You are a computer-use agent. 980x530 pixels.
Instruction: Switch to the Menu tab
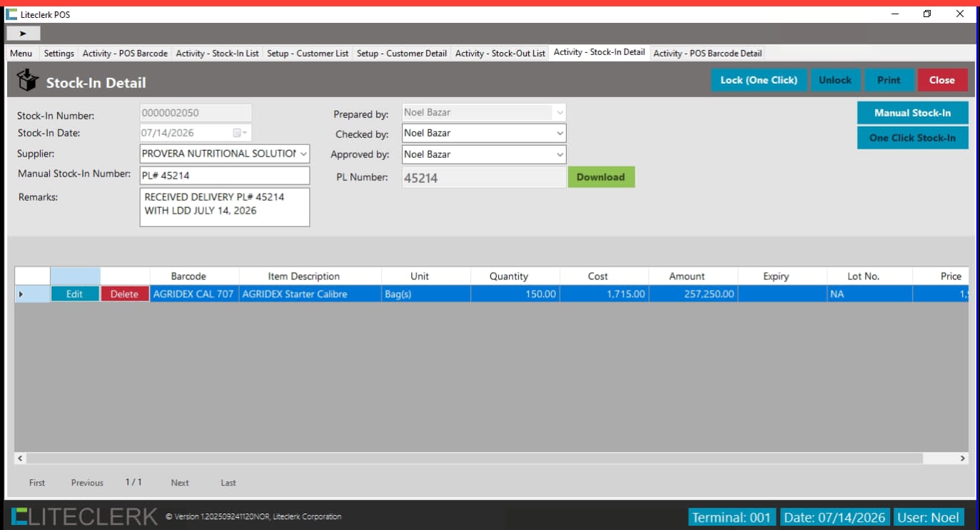pos(21,54)
